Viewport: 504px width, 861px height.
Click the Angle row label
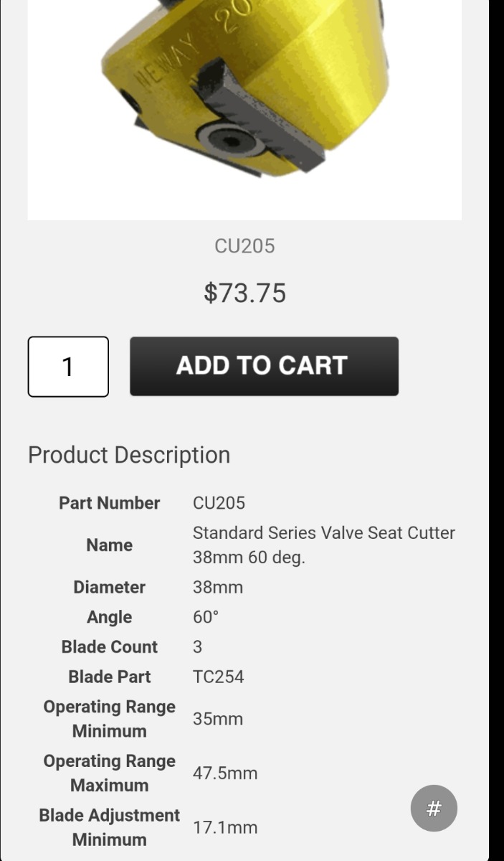click(x=109, y=617)
